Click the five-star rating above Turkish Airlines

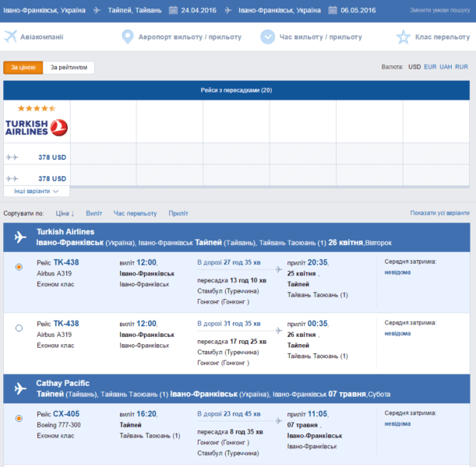click(x=37, y=108)
